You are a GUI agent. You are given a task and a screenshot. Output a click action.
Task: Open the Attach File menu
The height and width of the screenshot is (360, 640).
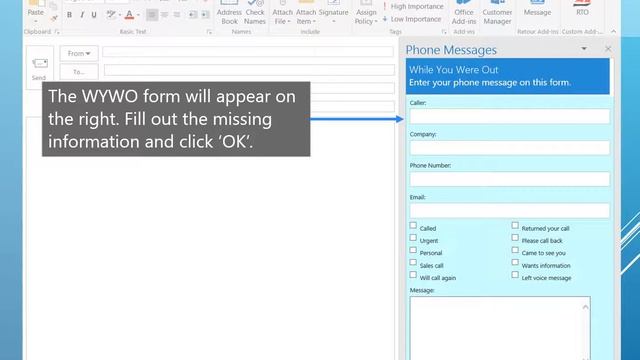point(282,12)
